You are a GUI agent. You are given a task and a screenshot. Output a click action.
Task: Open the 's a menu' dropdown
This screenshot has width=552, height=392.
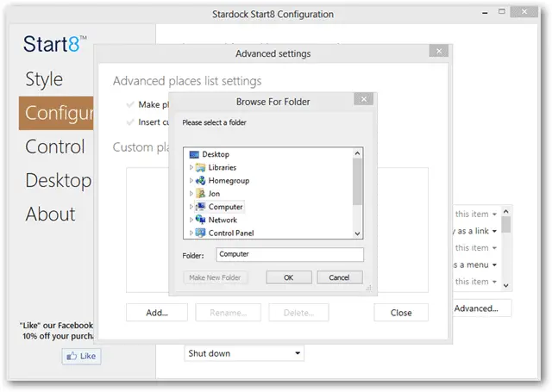click(x=494, y=264)
